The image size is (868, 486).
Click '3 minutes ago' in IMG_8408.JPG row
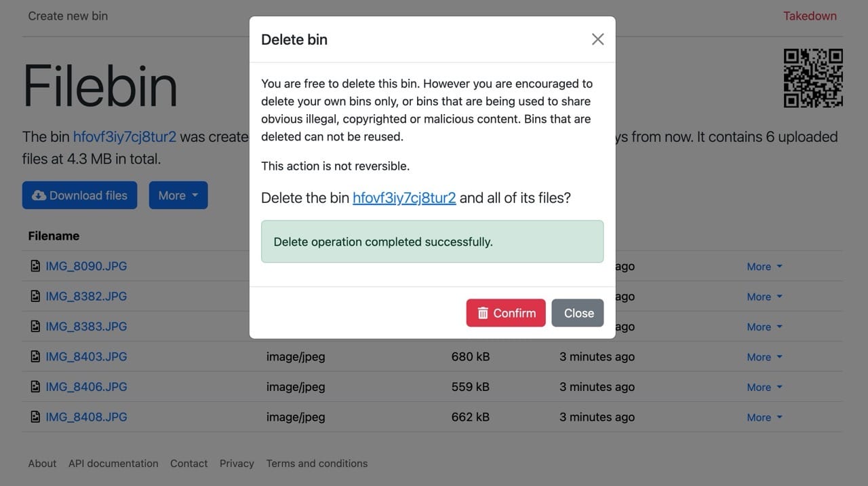(597, 417)
